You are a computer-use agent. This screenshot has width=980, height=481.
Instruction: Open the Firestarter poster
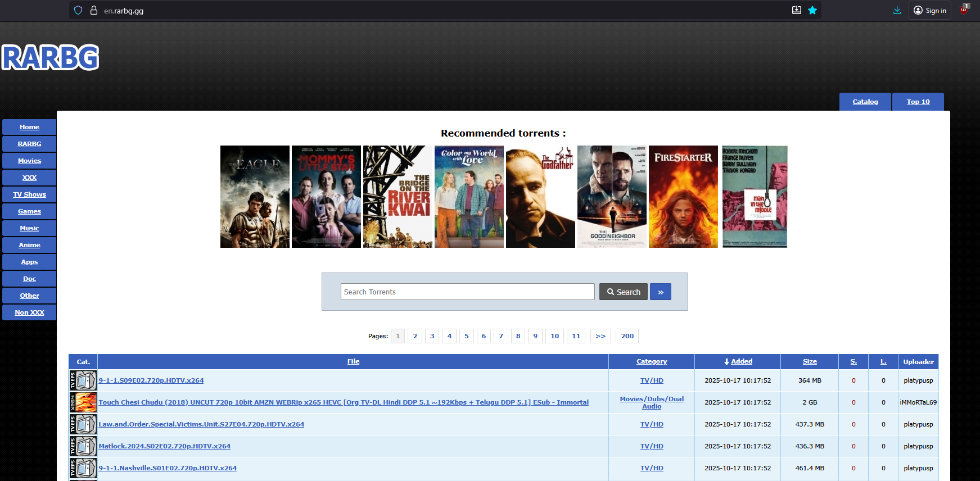coord(683,197)
